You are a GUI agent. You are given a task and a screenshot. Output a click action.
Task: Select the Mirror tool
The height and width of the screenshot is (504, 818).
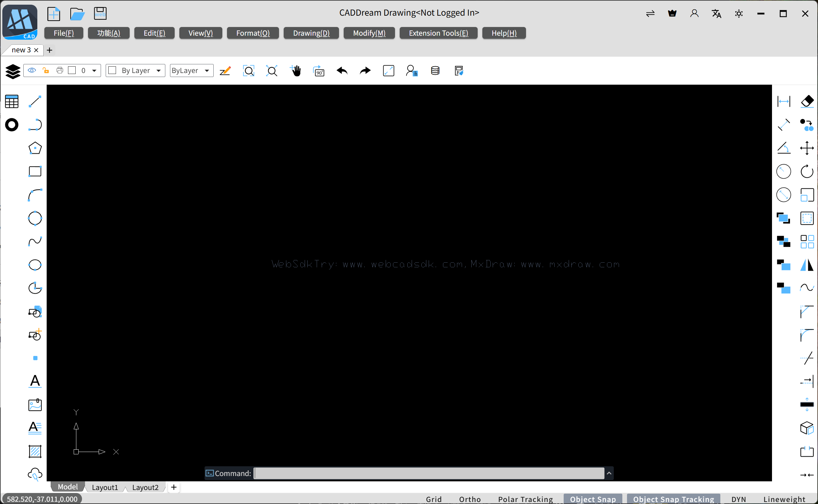point(807,265)
